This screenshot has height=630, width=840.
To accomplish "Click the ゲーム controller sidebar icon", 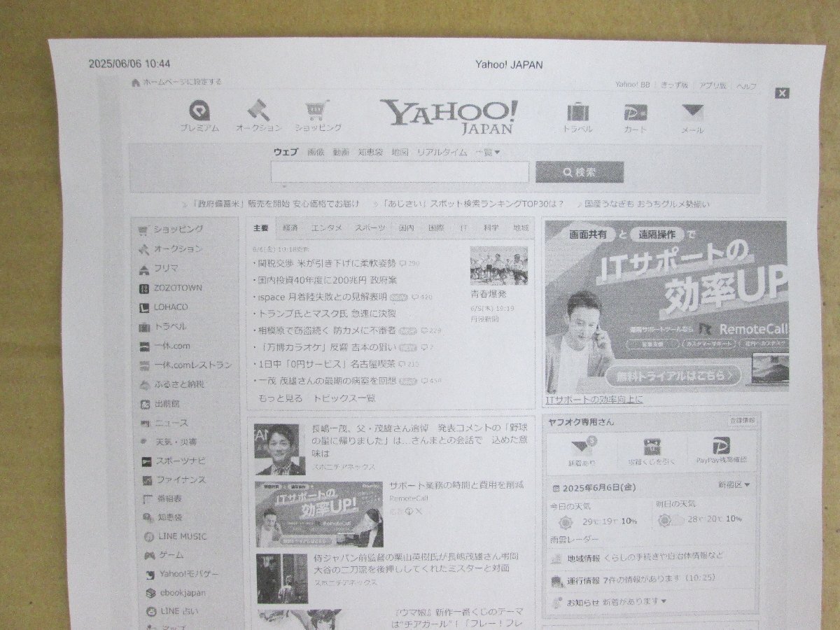I will pos(149,556).
